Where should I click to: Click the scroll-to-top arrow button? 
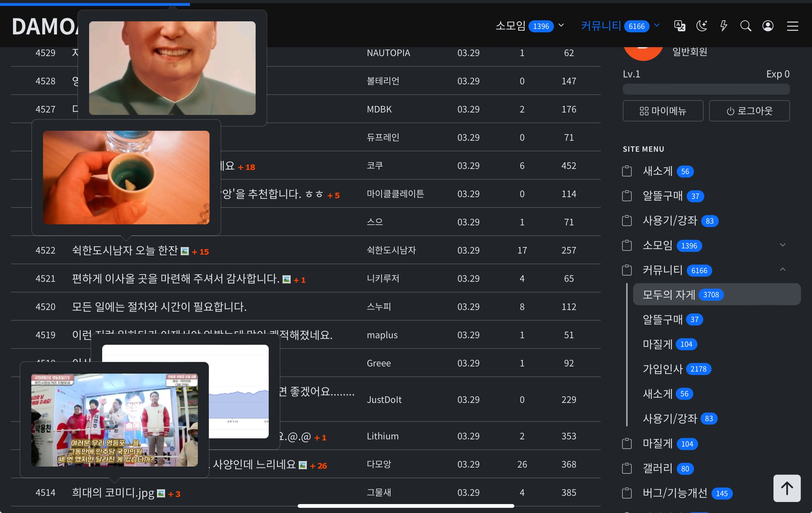(787, 488)
